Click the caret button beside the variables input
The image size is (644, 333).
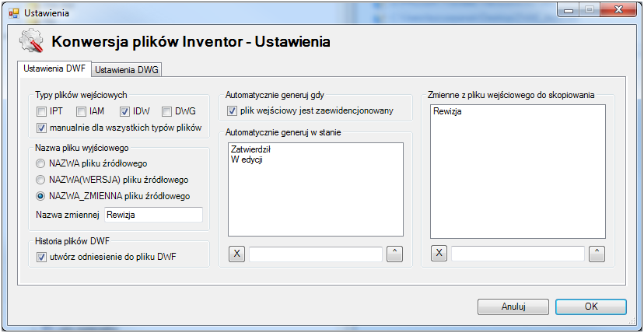click(x=597, y=254)
